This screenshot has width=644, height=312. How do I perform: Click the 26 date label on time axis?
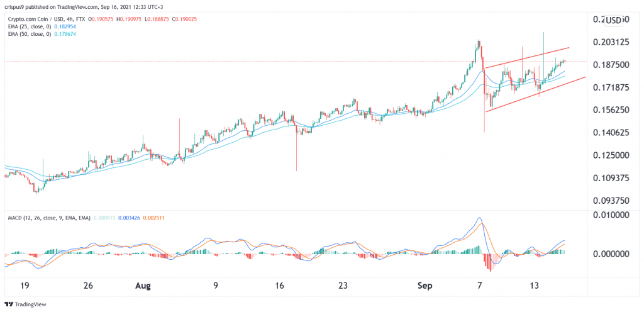click(x=89, y=286)
